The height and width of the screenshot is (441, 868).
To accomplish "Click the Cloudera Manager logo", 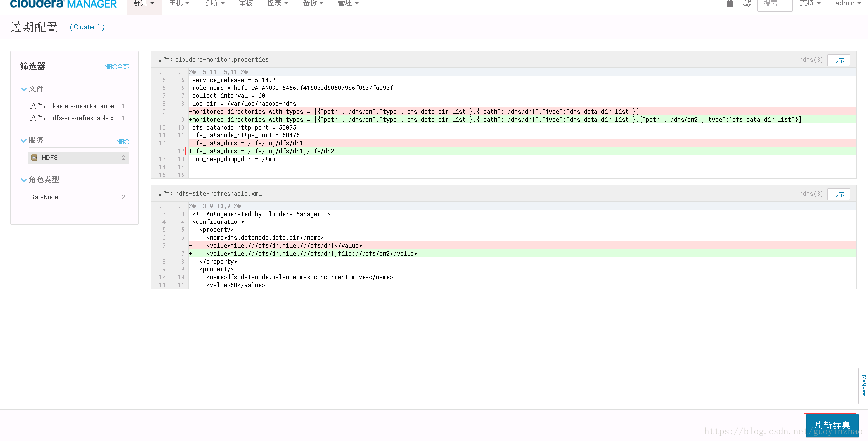I will [63, 4].
